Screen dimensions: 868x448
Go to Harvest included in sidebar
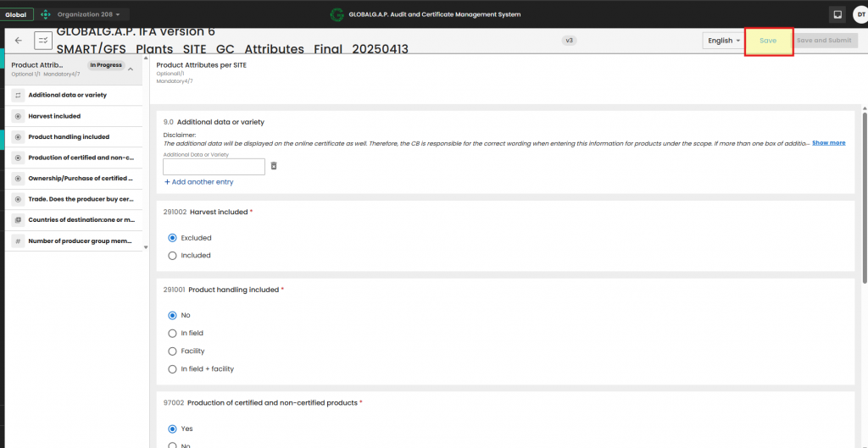click(54, 116)
